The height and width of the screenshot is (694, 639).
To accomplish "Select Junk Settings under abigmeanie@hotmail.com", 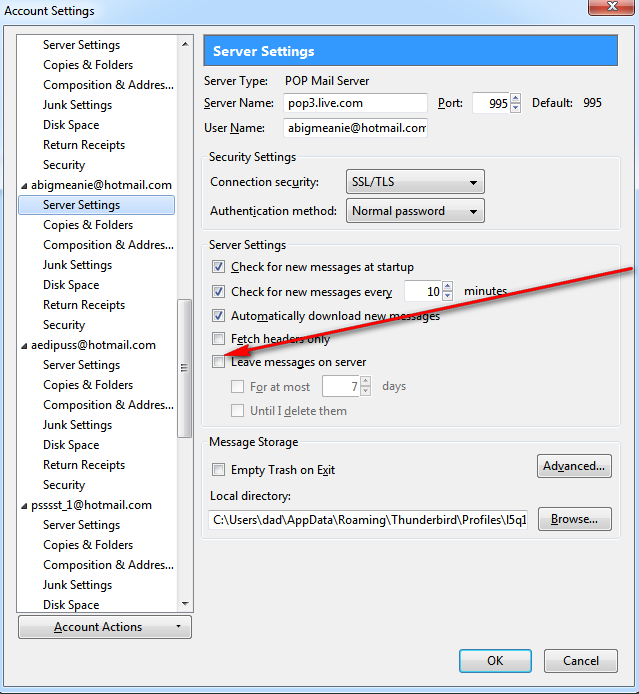I will click(77, 265).
